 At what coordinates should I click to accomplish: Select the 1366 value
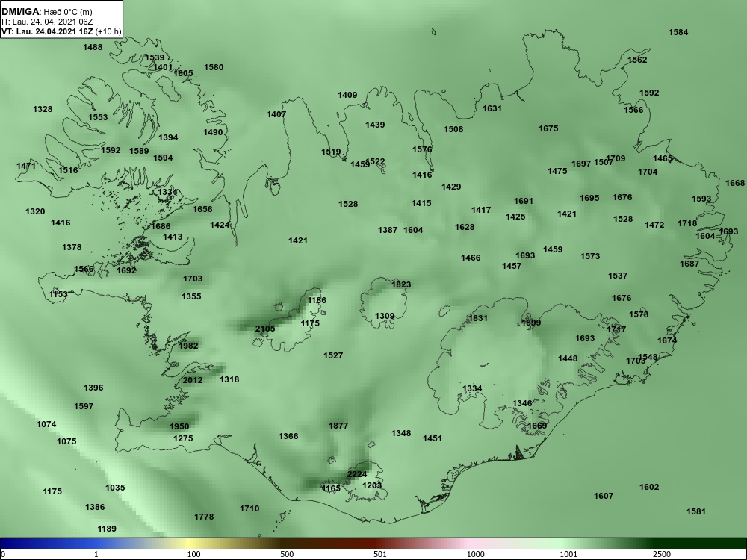pos(288,436)
